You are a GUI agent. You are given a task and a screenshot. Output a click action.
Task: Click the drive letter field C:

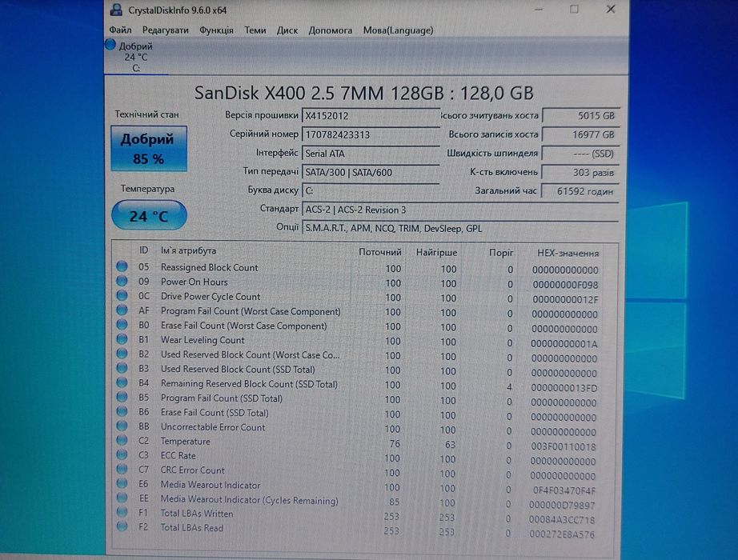tap(371, 191)
